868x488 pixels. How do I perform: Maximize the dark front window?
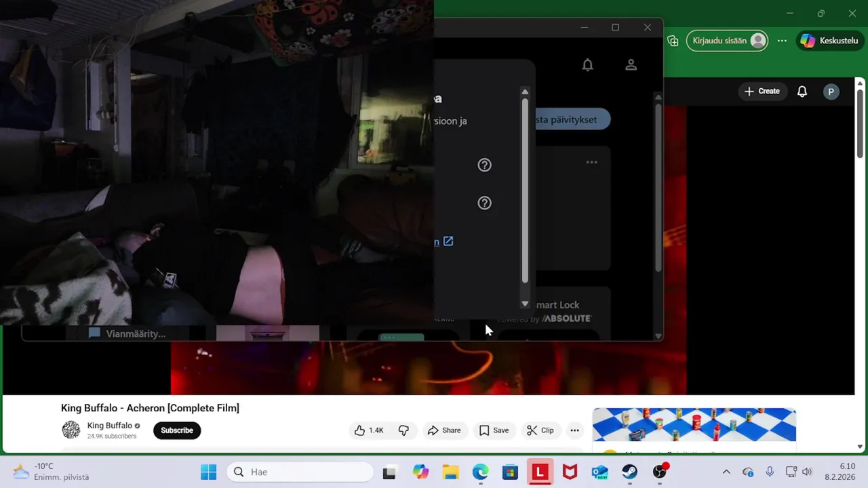(x=616, y=28)
